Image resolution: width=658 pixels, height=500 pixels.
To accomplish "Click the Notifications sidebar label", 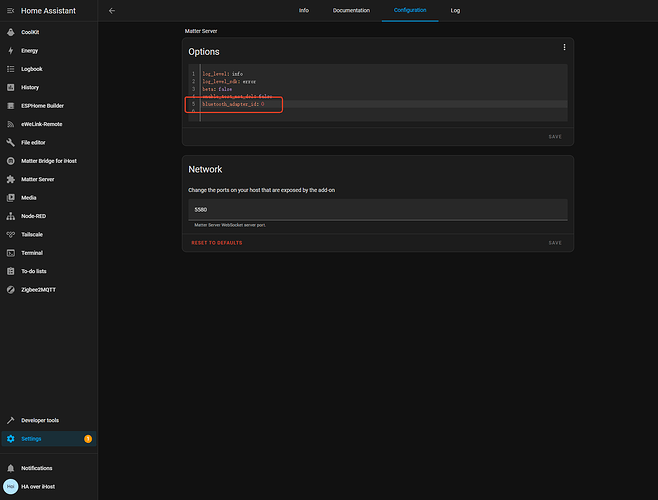I will (37, 468).
